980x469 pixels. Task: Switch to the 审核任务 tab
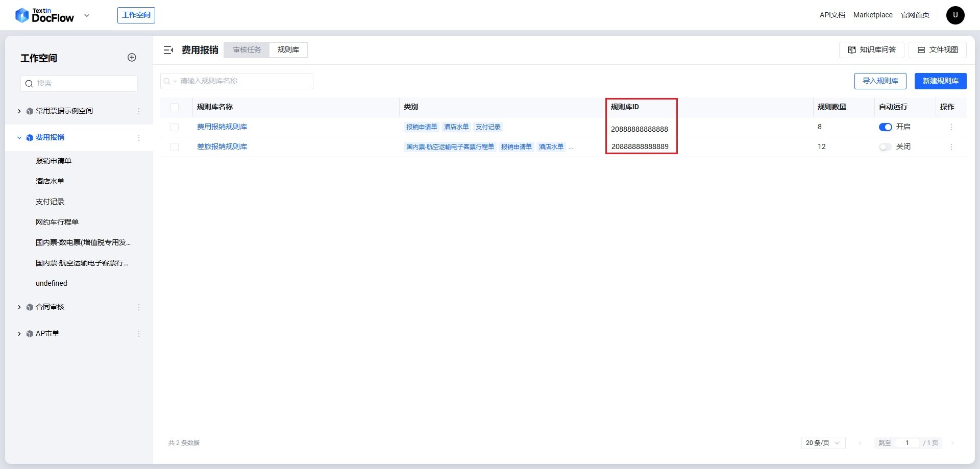click(x=247, y=50)
